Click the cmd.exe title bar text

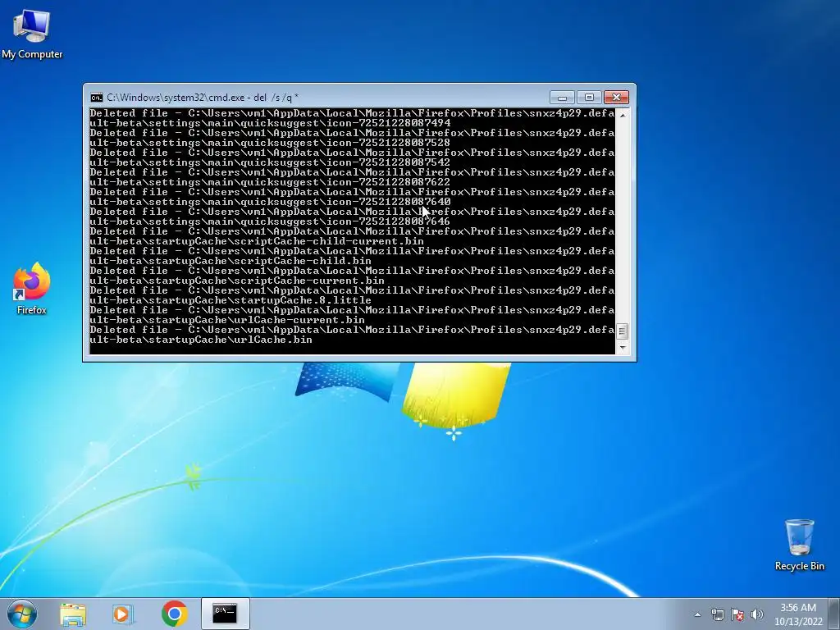click(x=203, y=98)
